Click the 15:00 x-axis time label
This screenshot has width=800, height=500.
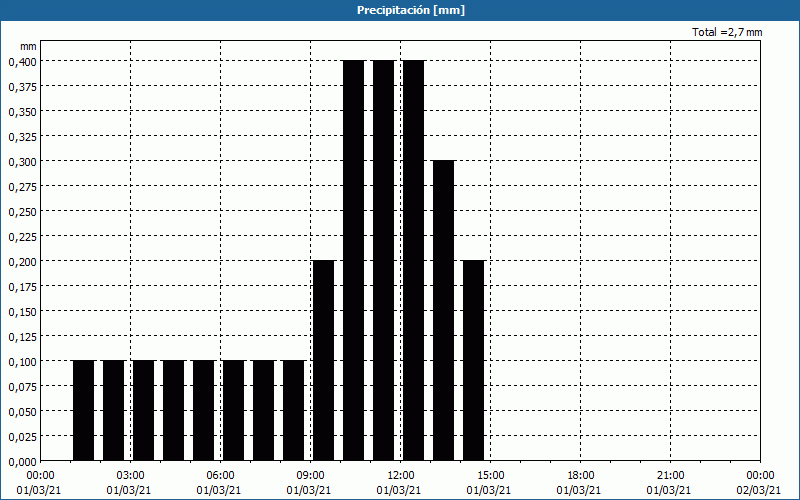(490, 476)
